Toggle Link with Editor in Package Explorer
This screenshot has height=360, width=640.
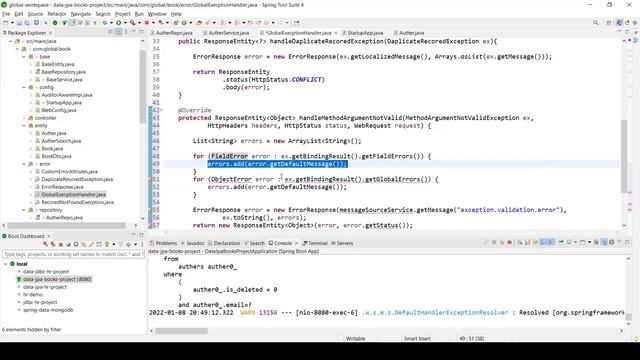pyautogui.click(x=118, y=32)
